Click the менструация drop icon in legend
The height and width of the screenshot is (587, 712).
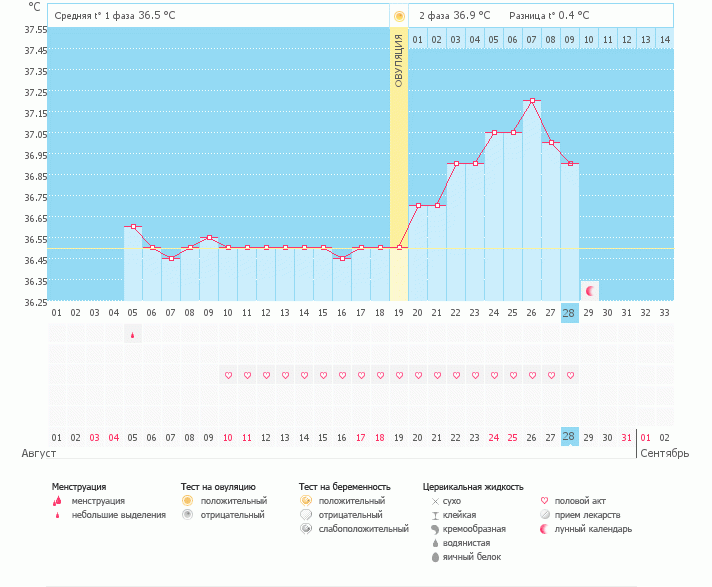[58, 501]
